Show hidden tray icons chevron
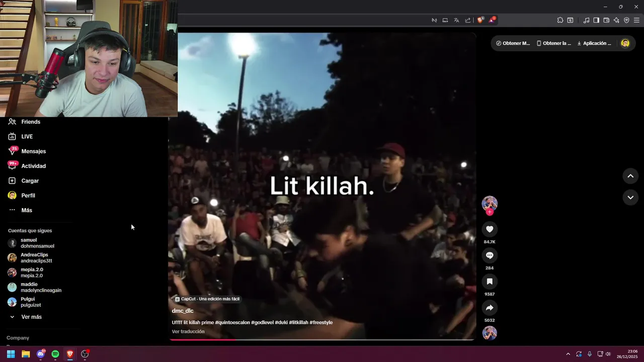This screenshot has width=644, height=362. click(x=568, y=354)
